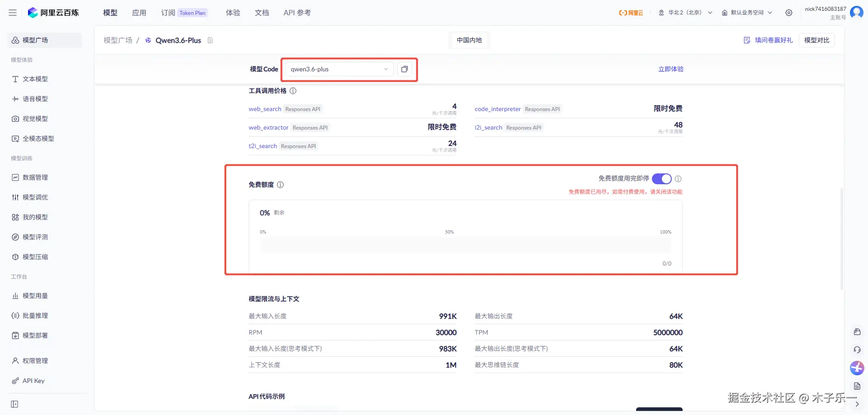Click the 991K max input length value

pos(448,316)
